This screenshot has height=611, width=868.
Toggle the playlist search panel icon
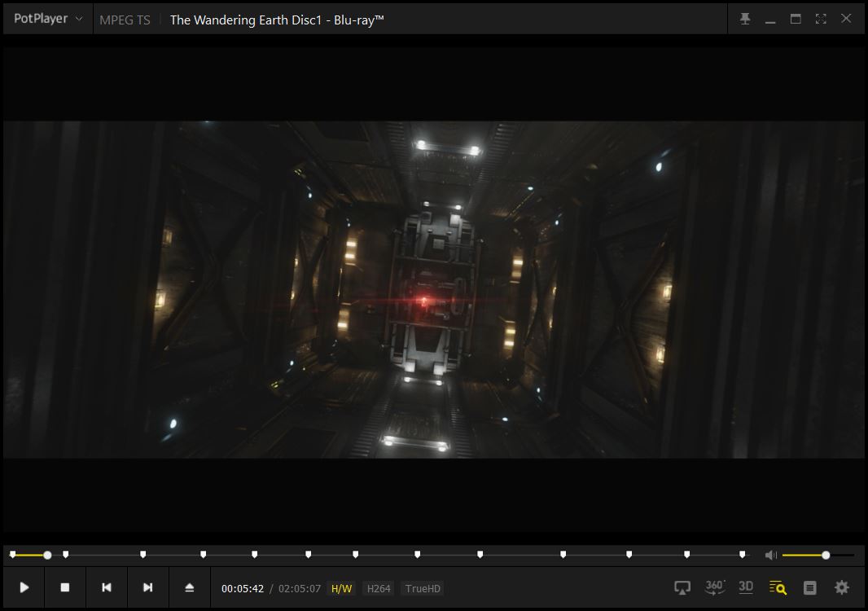coord(778,587)
